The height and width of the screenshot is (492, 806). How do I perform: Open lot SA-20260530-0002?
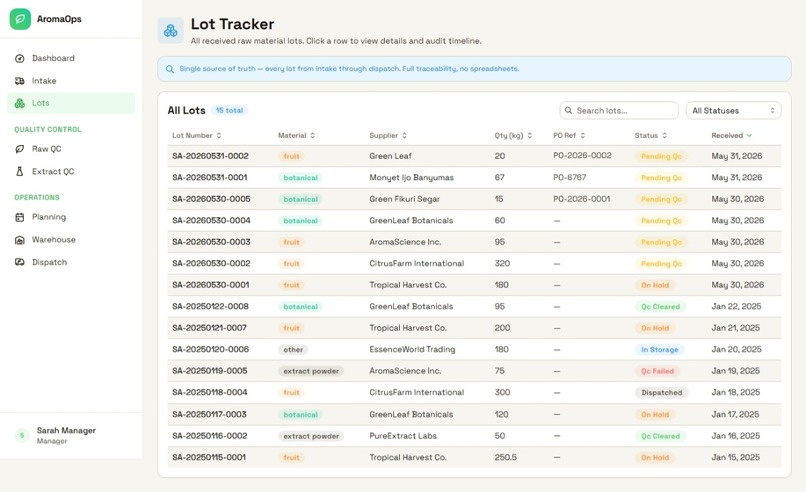coord(474,264)
